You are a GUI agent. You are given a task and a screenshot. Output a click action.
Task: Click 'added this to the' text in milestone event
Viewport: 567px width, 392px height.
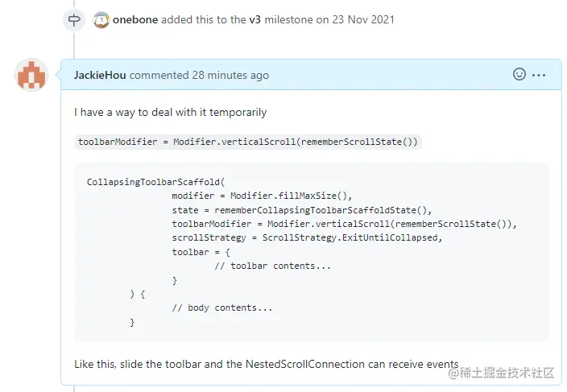tap(204, 19)
